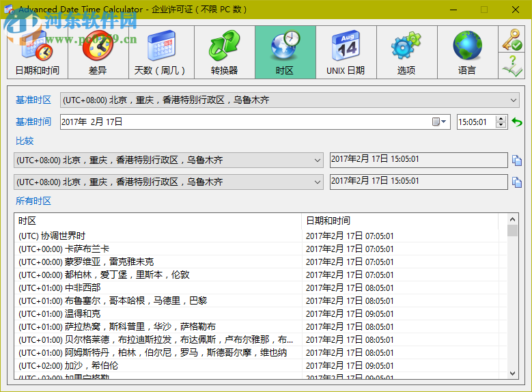Viewport: 532px width, 392px height.
Task: Minimize the Advanced Date Time Calculator window
Action: tap(453, 10)
